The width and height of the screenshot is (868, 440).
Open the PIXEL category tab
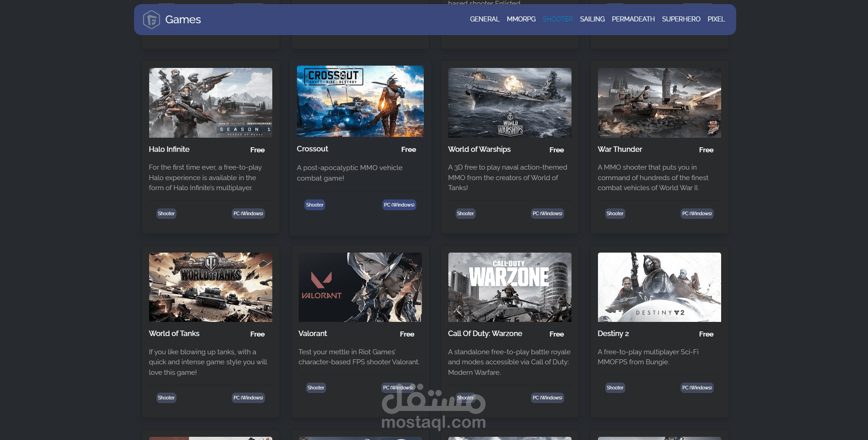click(x=716, y=19)
